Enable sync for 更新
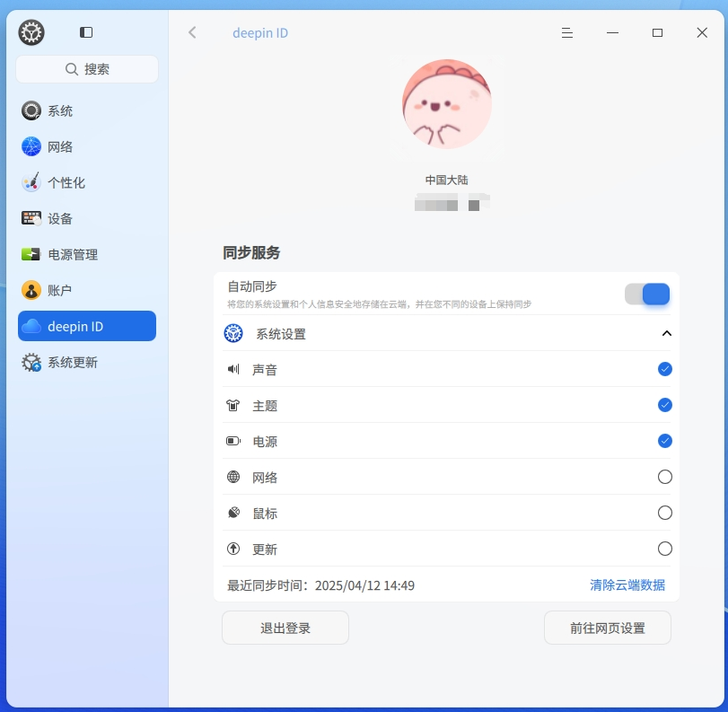Screen dimensions: 728x712 pyautogui.click(x=665, y=549)
